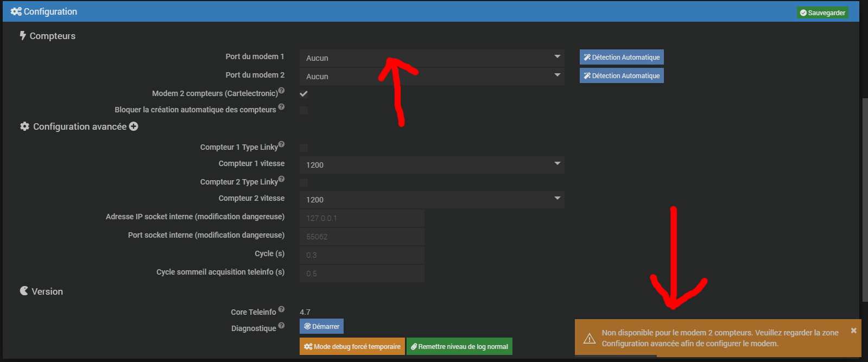
Task: Click the Compteurs section heading
Action: [x=53, y=36]
